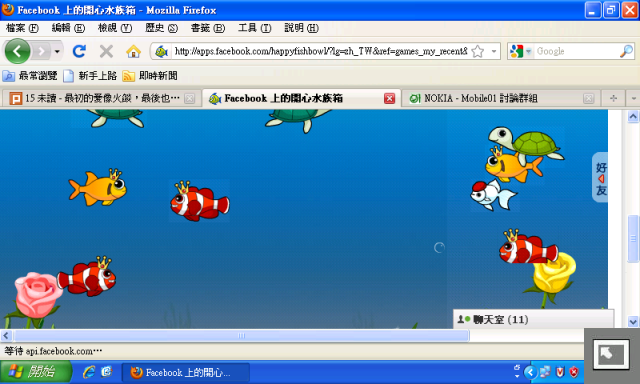Image resolution: width=640 pixels, height=384 pixels.
Task: Open the 檢視 (V) menu
Action: click(x=115, y=28)
